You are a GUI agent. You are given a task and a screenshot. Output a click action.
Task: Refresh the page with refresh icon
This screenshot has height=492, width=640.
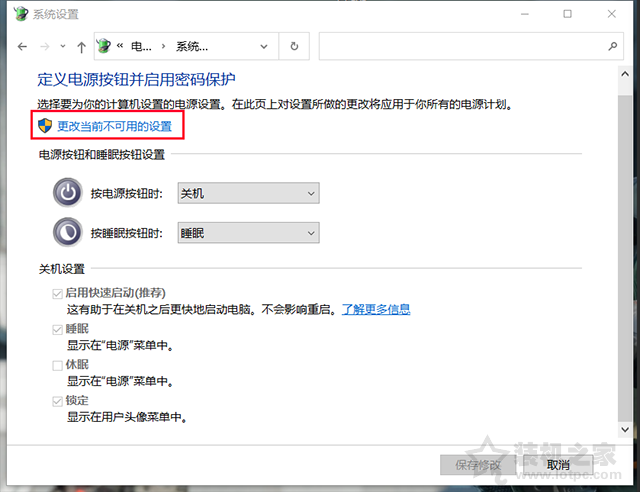(x=294, y=47)
